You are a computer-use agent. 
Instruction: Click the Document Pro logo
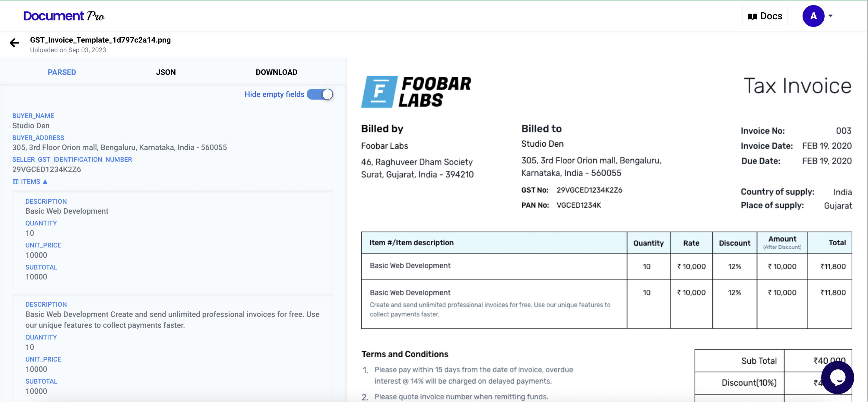tap(64, 15)
